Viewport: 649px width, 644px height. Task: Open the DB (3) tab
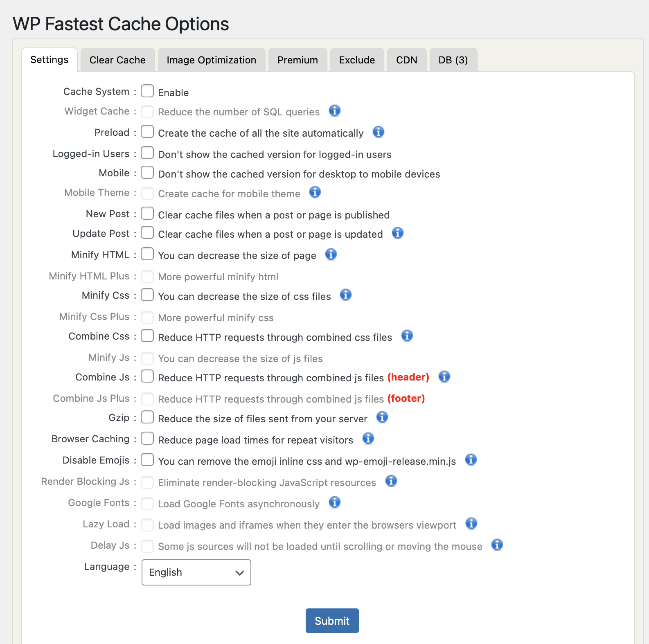[453, 60]
